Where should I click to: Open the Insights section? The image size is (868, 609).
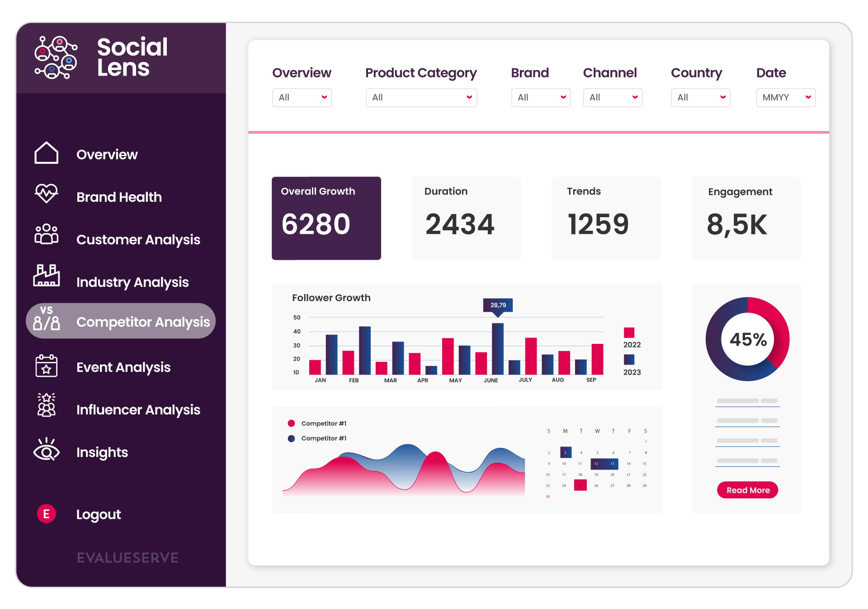click(x=102, y=452)
